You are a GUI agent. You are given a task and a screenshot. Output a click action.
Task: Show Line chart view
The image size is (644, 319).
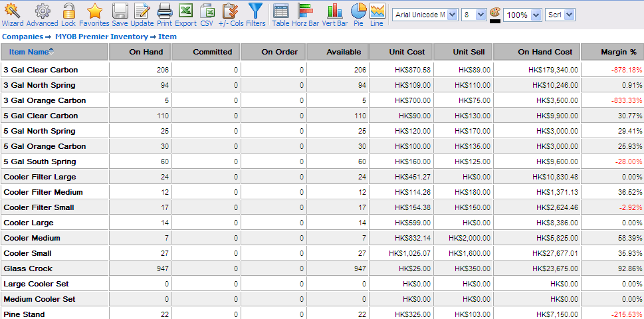[x=377, y=15]
